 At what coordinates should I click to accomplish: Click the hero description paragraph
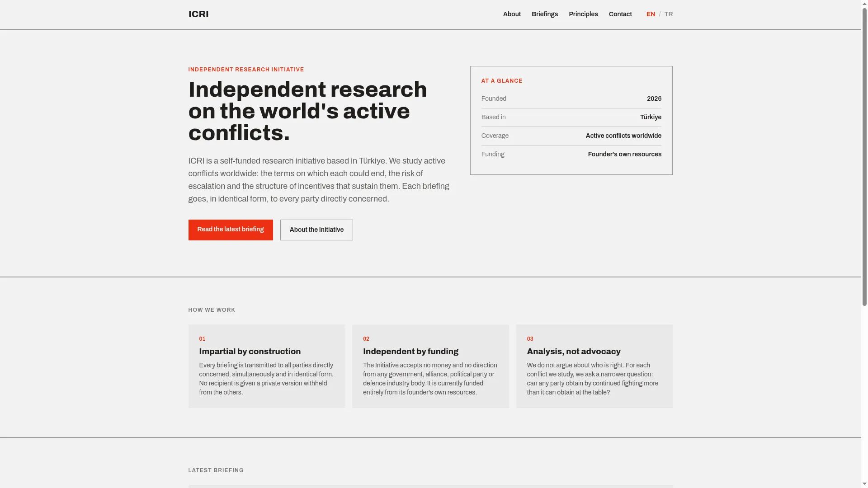[x=319, y=180]
